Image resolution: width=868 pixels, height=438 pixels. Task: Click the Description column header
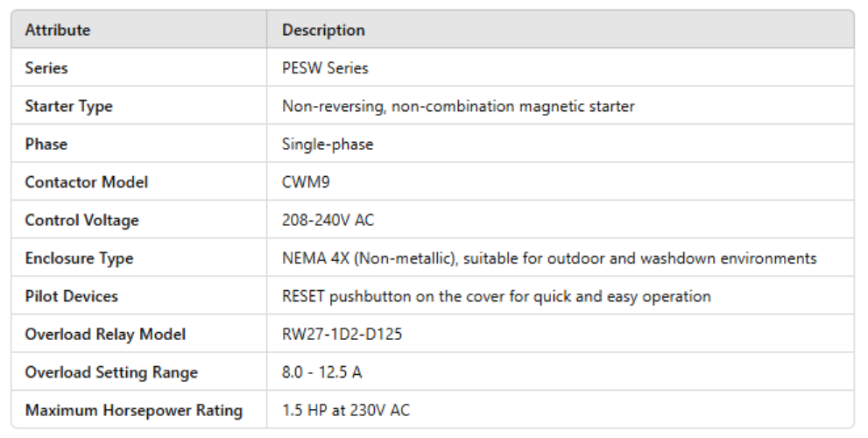tap(323, 30)
